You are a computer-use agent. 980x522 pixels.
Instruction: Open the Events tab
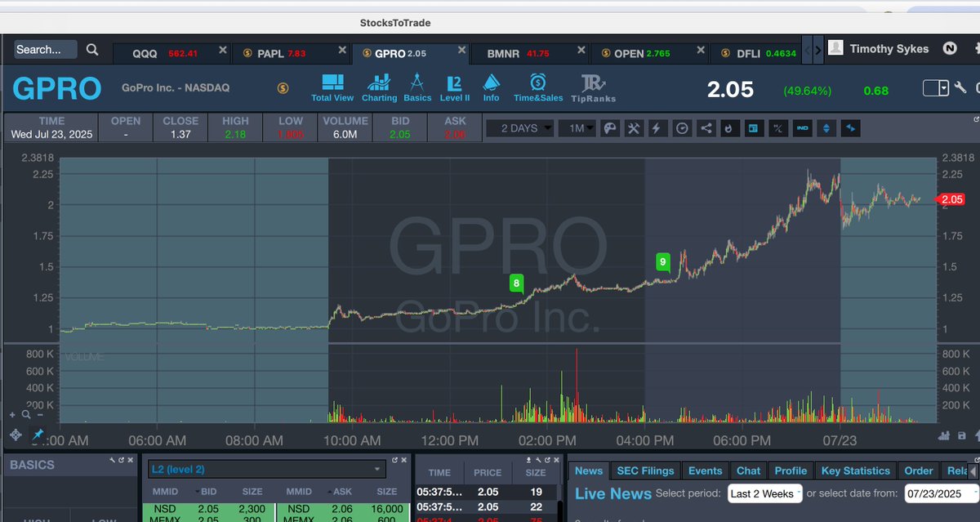705,471
